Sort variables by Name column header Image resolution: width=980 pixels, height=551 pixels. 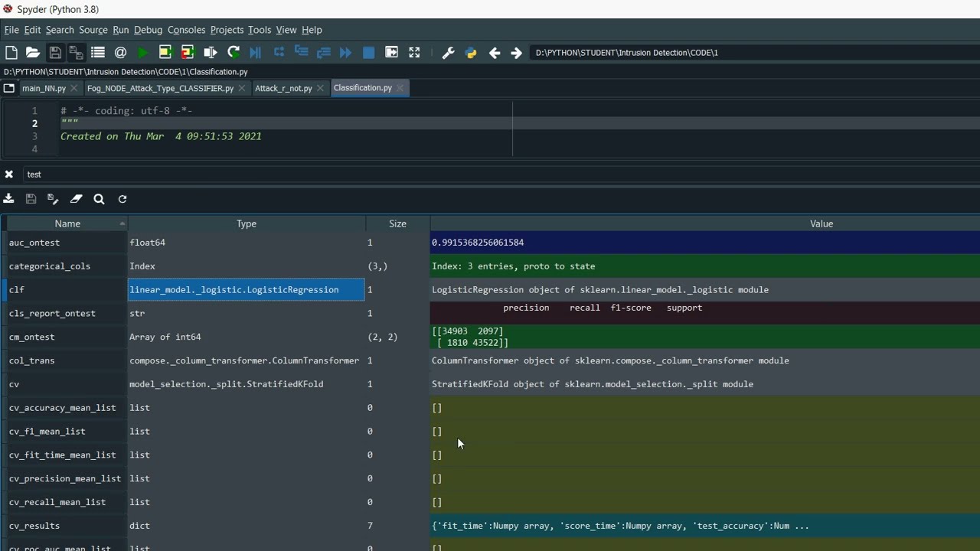pos(67,223)
